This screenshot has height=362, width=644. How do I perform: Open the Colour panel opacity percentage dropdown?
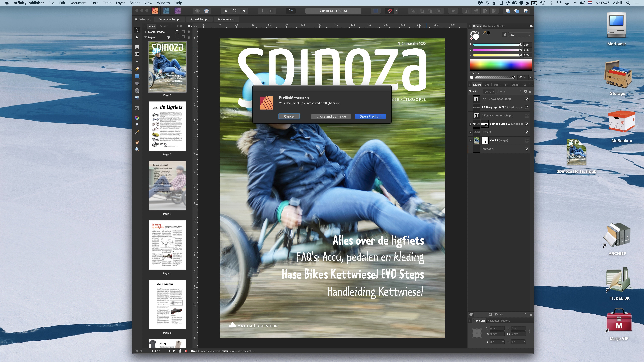point(531,77)
